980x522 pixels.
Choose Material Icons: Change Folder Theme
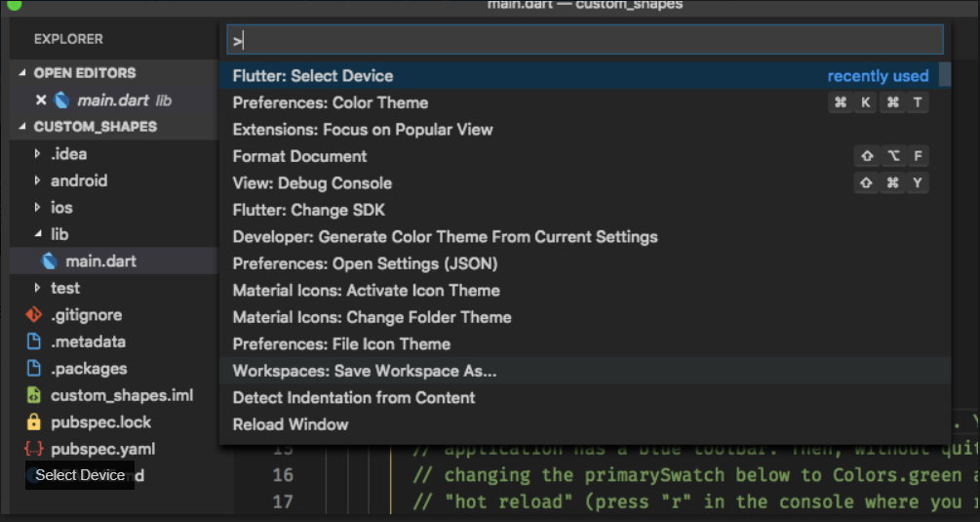tap(585, 317)
